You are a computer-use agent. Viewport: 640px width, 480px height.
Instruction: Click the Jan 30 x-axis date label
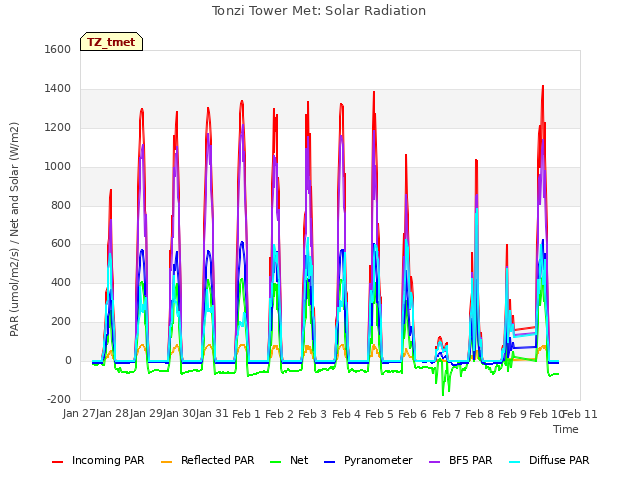(179, 414)
